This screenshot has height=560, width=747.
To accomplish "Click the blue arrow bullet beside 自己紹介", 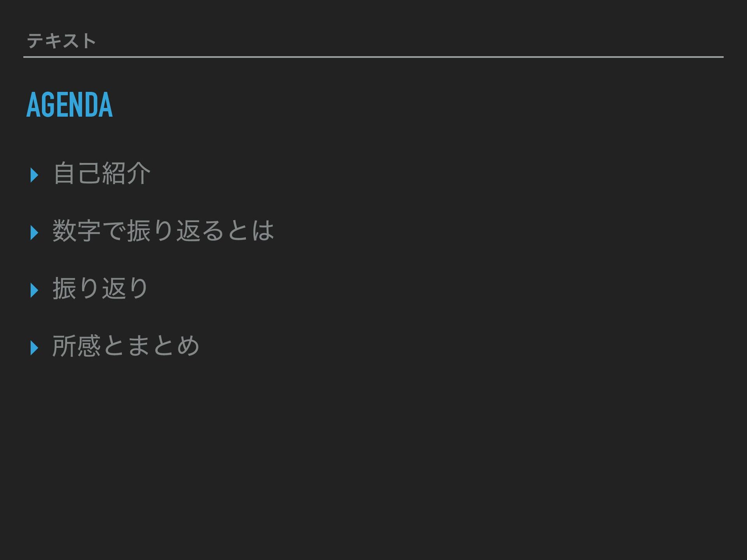I will [x=34, y=175].
